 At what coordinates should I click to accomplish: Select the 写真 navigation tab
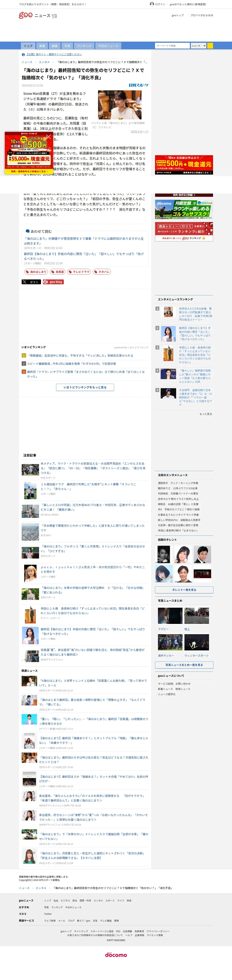(67, 46)
